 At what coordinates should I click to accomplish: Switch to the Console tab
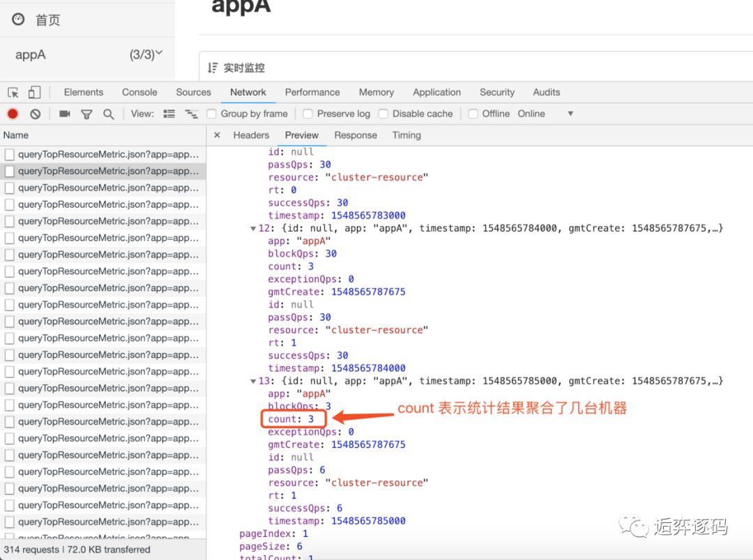(x=139, y=92)
